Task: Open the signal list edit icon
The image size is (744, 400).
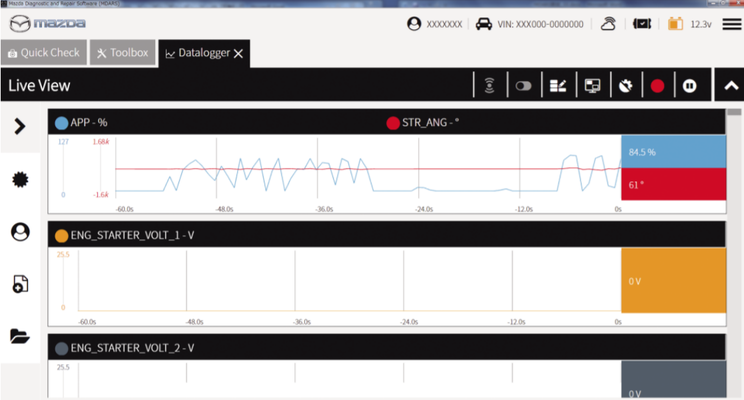Action: (x=557, y=86)
